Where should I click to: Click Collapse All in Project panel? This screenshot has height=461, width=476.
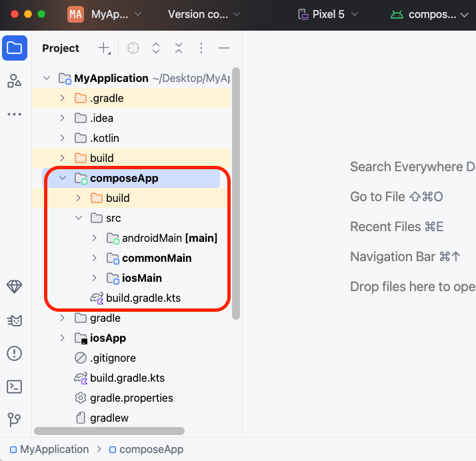point(179,48)
